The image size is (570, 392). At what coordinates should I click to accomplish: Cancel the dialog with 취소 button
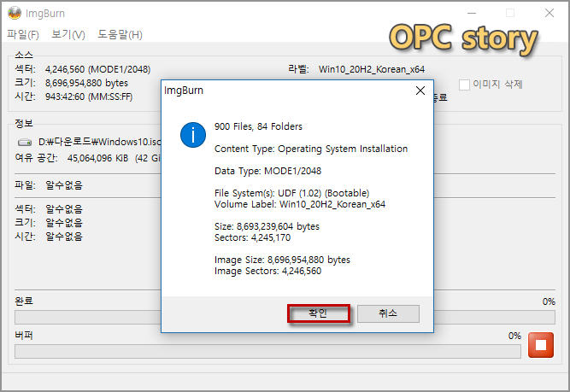coord(388,313)
